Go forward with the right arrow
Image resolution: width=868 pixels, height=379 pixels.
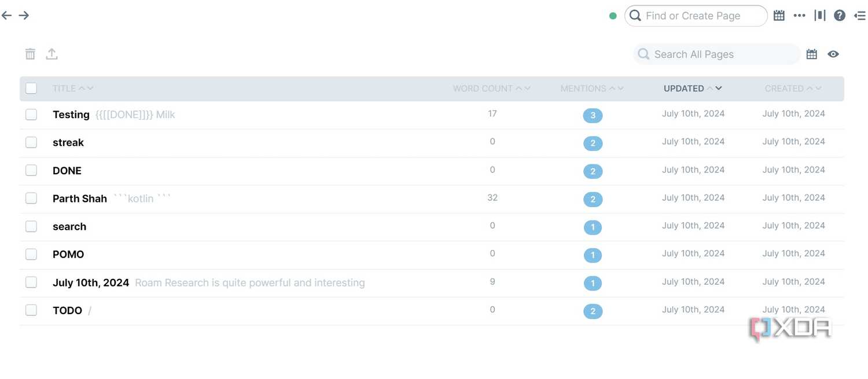(x=24, y=16)
